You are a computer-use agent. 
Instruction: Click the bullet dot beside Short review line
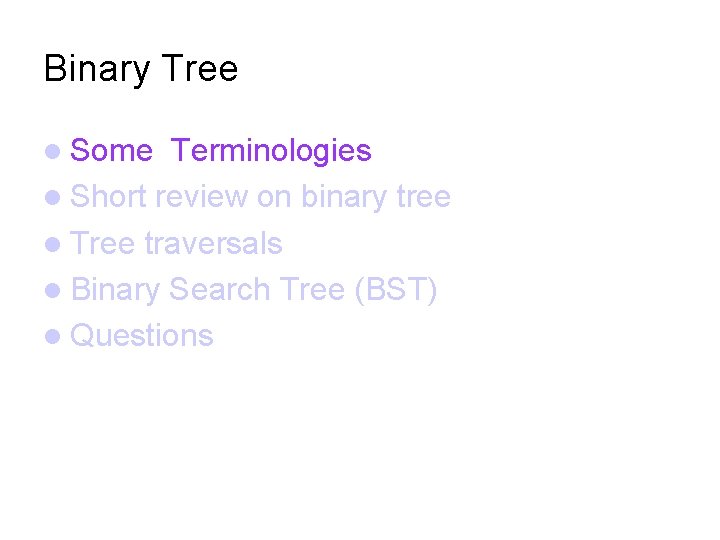pyautogui.click(x=53, y=197)
